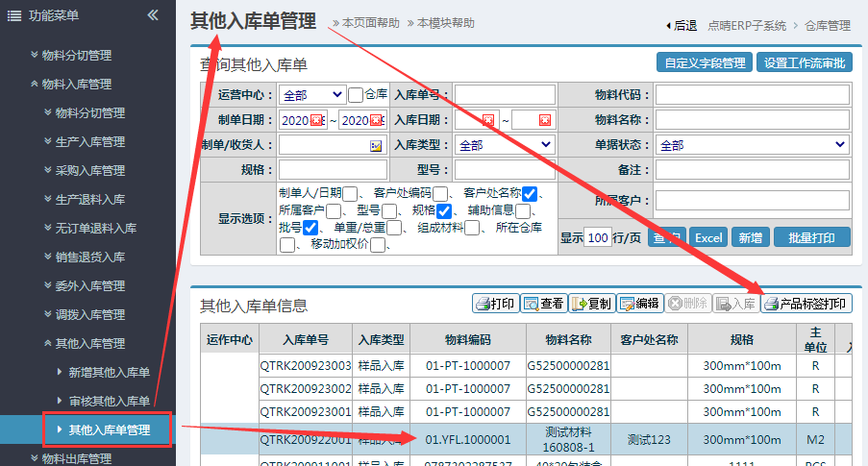Enable the 辅助信息 display option

[523, 211]
